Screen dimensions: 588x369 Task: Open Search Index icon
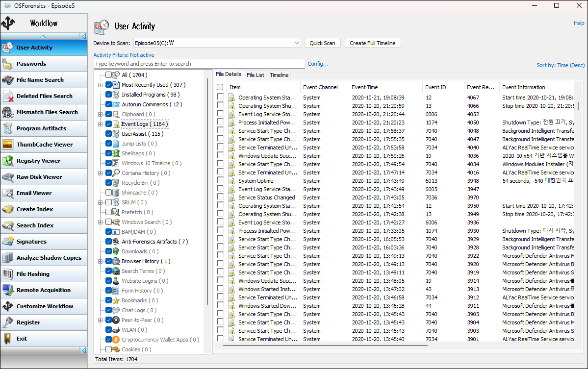[7, 225]
